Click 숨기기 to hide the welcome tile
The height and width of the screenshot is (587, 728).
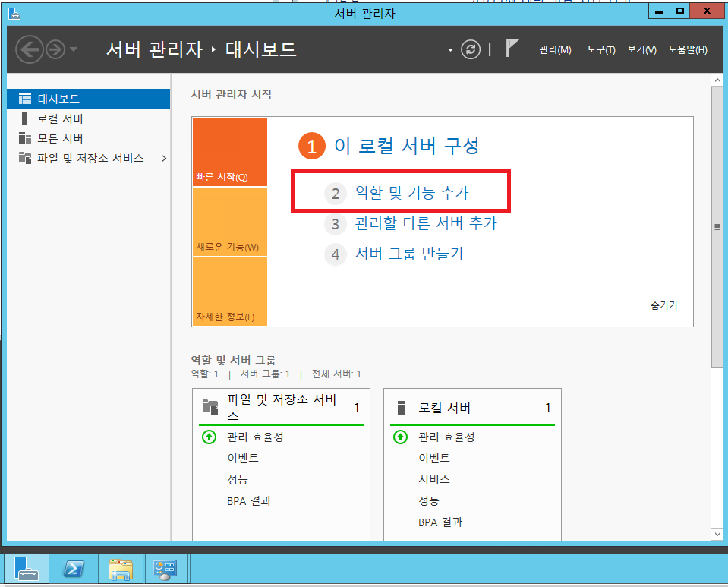[664, 305]
